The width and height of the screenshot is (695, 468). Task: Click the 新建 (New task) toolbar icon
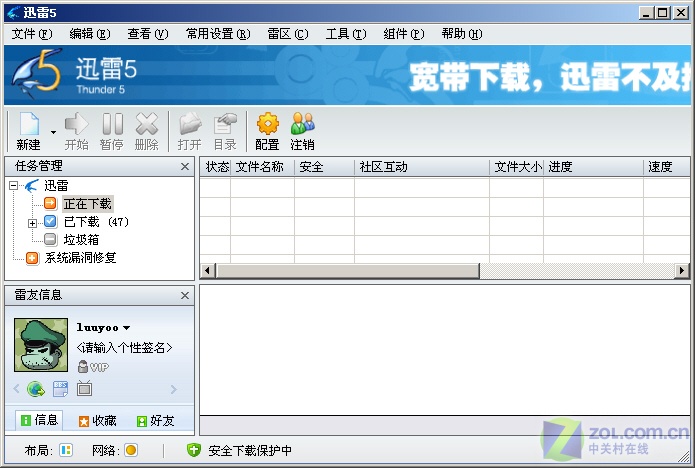[29, 131]
